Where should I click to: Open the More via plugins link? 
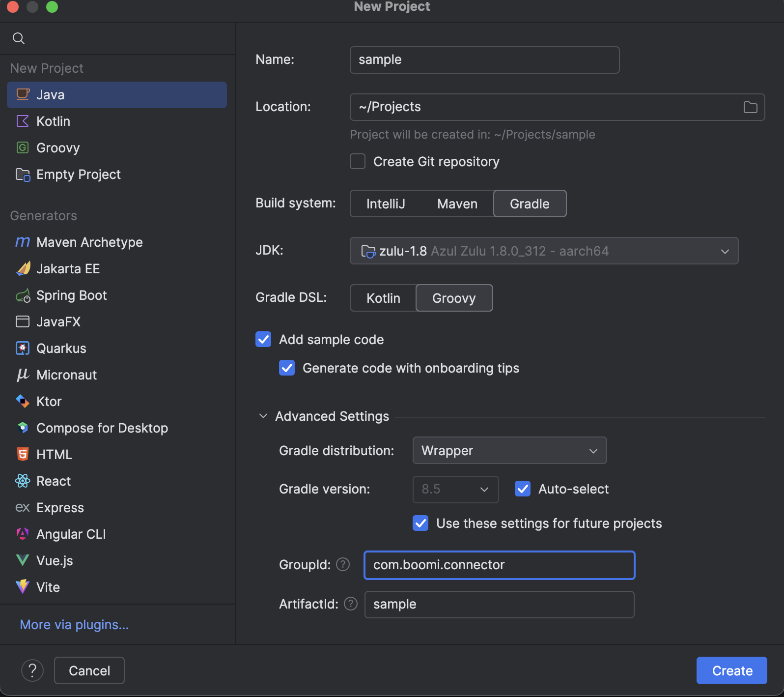[x=74, y=625]
